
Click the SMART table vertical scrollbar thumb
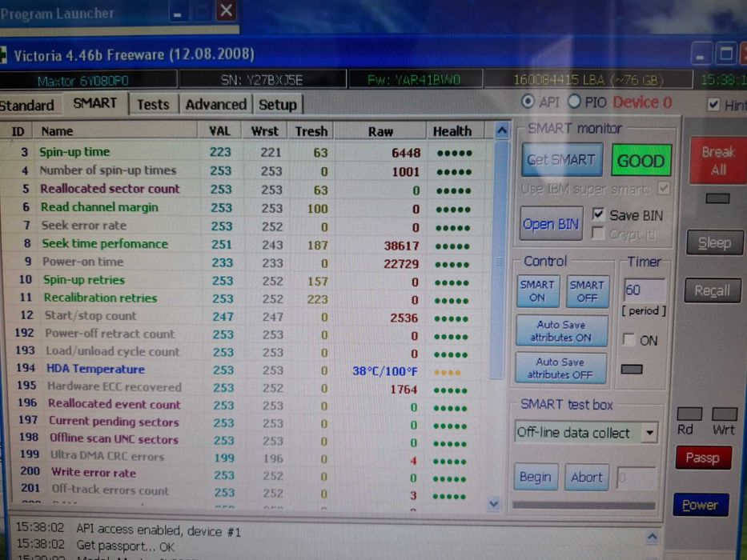[x=499, y=259]
